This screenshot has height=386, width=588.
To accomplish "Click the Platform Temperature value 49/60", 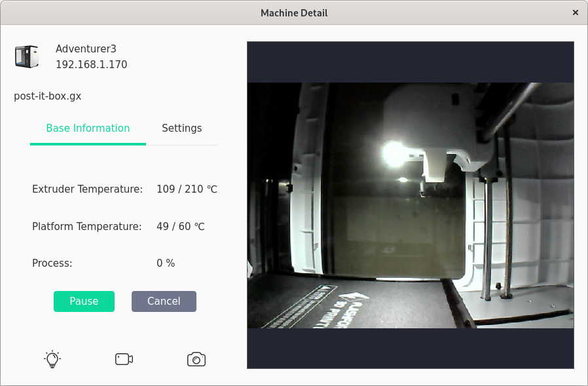I will click(181, 226).
